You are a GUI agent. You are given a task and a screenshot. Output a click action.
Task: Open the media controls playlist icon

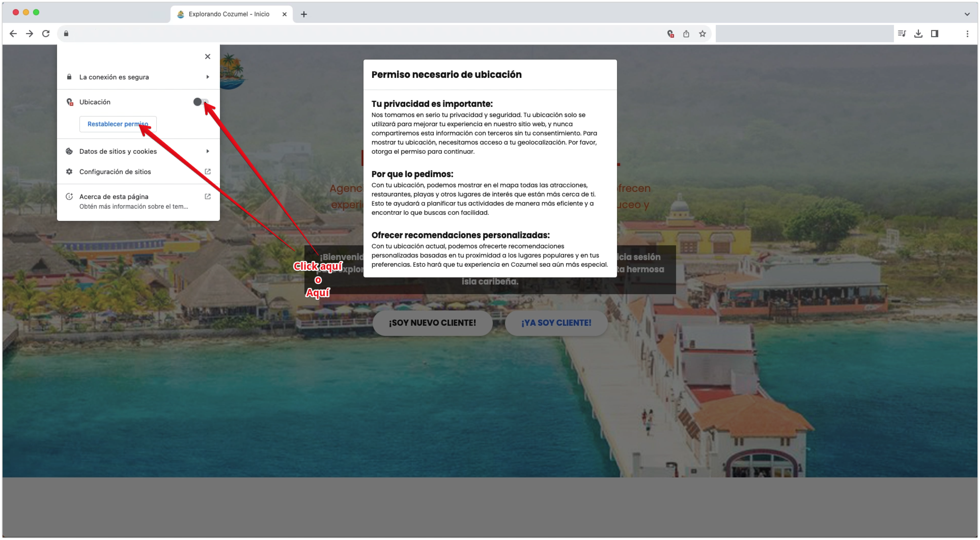902,34
